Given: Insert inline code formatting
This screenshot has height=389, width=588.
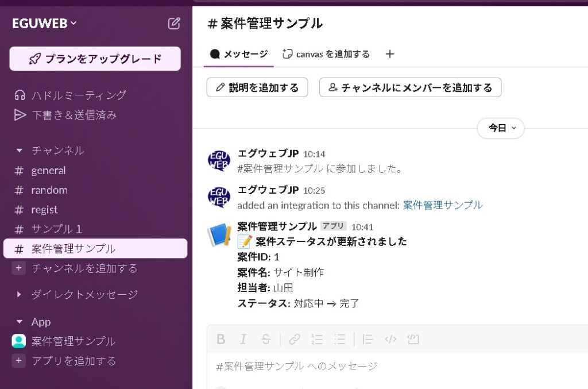Looking at the screenshot, I should coord(390,339).
